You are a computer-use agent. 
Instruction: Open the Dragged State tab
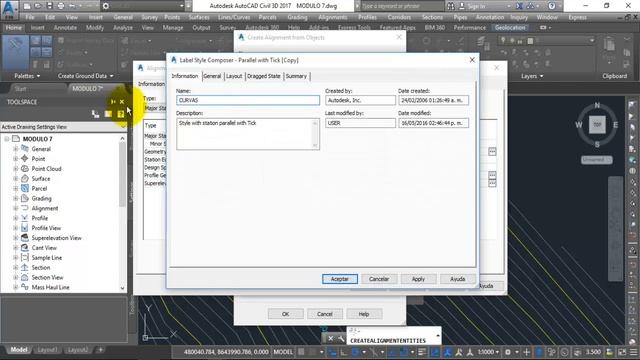(x=264, y=76)
